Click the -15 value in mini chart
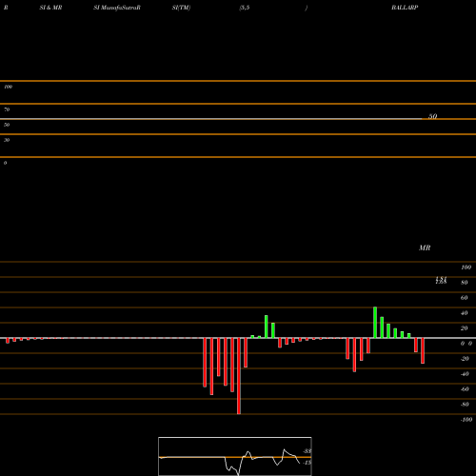The image size is (476, 476). pyautogui.click(x=307, y=463)
